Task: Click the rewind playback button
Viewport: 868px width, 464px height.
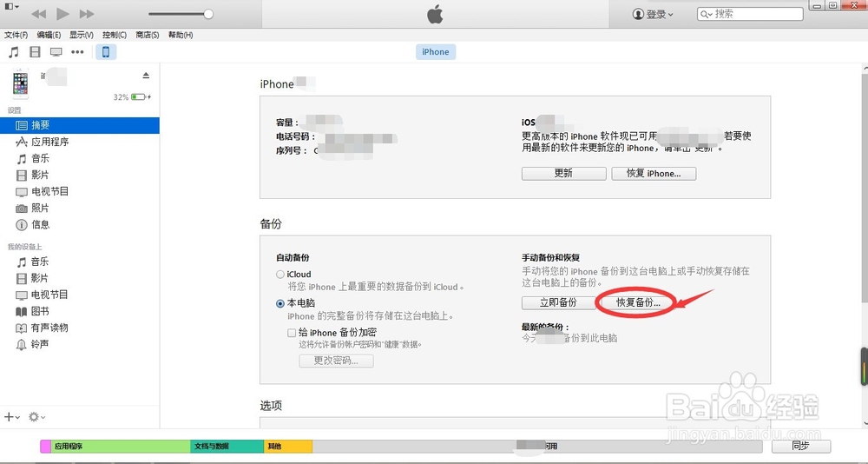Action: pos(38,14)
